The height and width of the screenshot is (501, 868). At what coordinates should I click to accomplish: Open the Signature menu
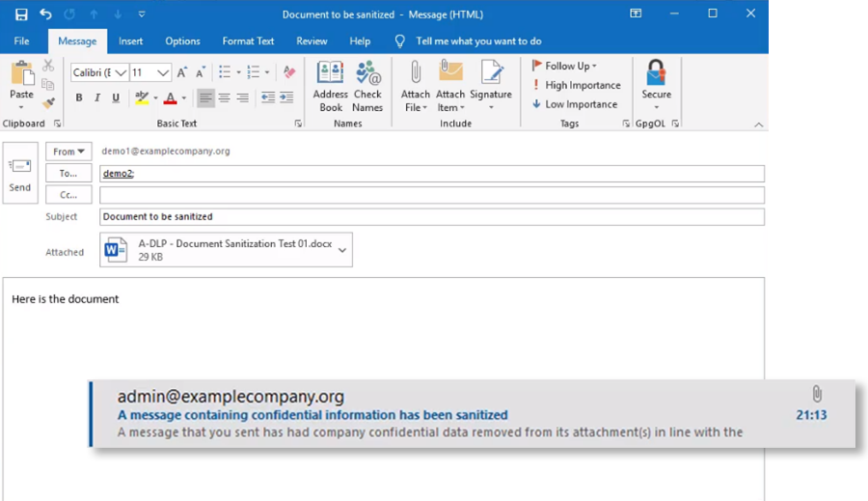pyautogui.click(x=491, y=86)
